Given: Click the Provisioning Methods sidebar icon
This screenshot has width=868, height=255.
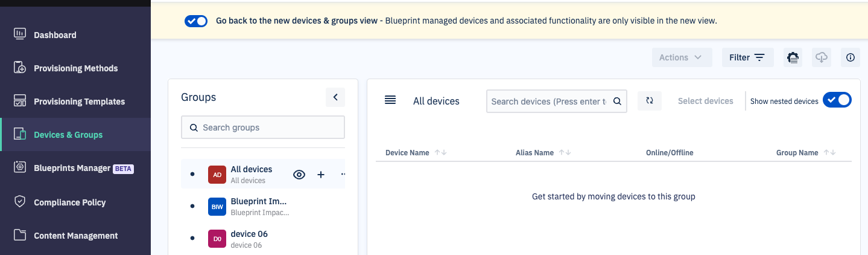Looking at the screenshot, I should 20,68.
